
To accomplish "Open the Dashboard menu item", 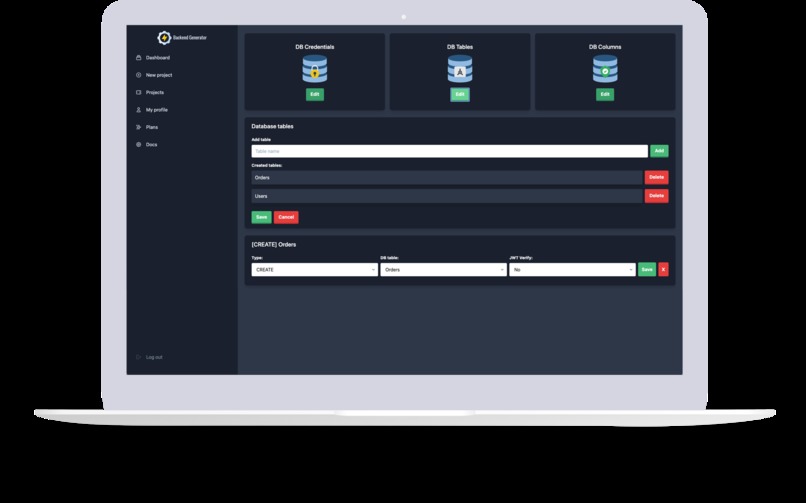I will coord(158,58).
